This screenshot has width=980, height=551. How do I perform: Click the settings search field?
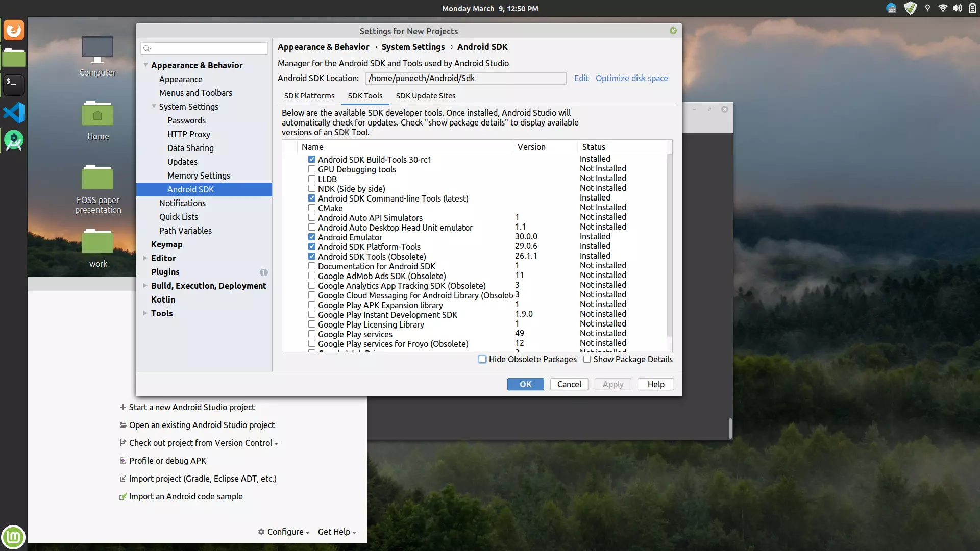(x=204, y=48)
